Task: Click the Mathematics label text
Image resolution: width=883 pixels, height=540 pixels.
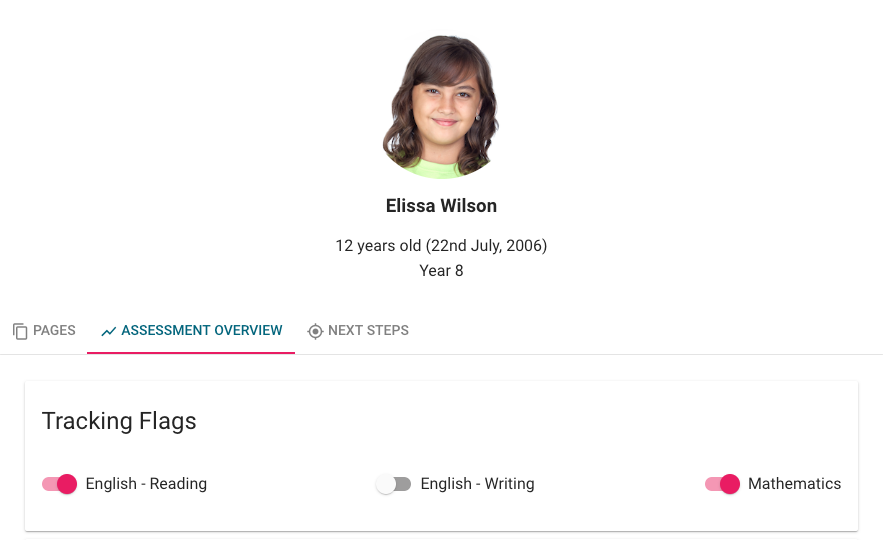Action: click(x=794, y=484)
